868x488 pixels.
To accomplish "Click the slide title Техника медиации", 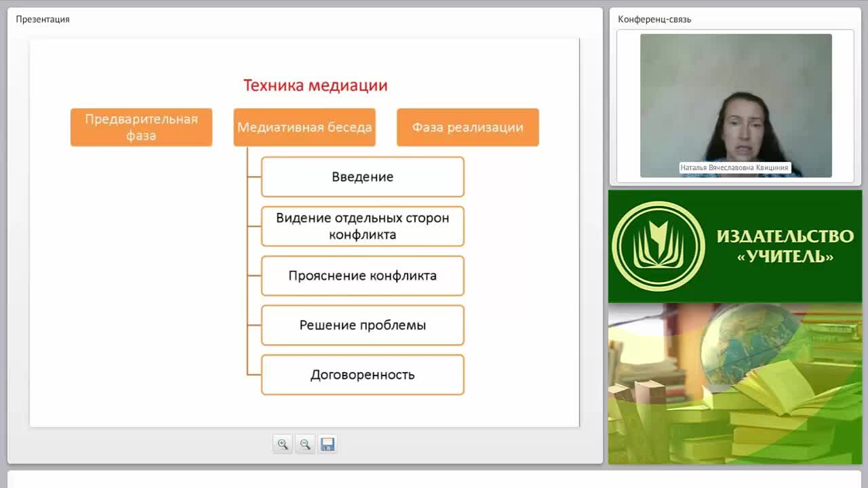I will (315, 85).
